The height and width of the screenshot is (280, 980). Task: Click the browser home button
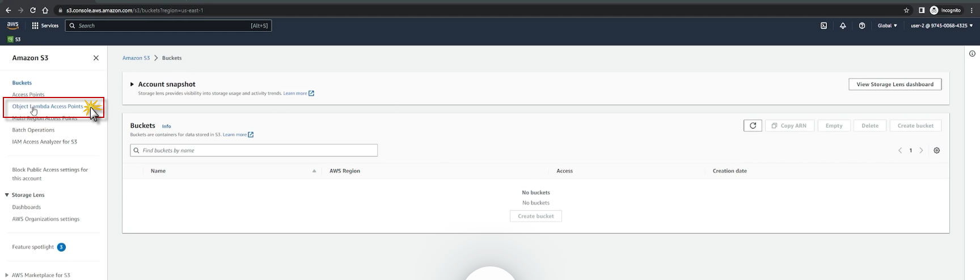[x=45, y=10]
